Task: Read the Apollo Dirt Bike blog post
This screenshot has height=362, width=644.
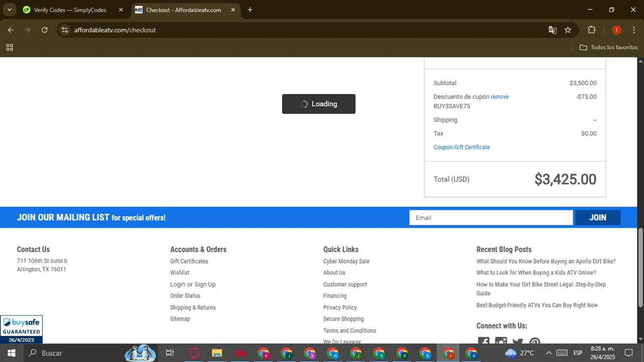Action: click(x=546, y=261)
